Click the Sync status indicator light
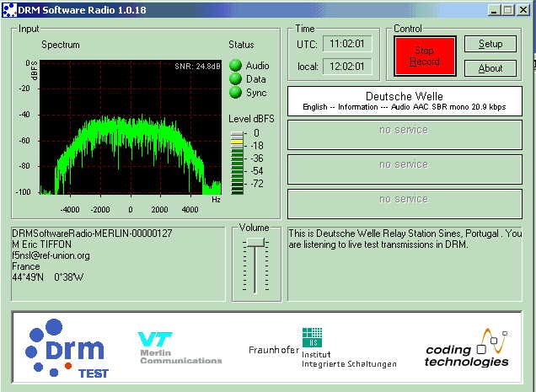This screenshot has width=536, height=392. [x=235, y=93]
